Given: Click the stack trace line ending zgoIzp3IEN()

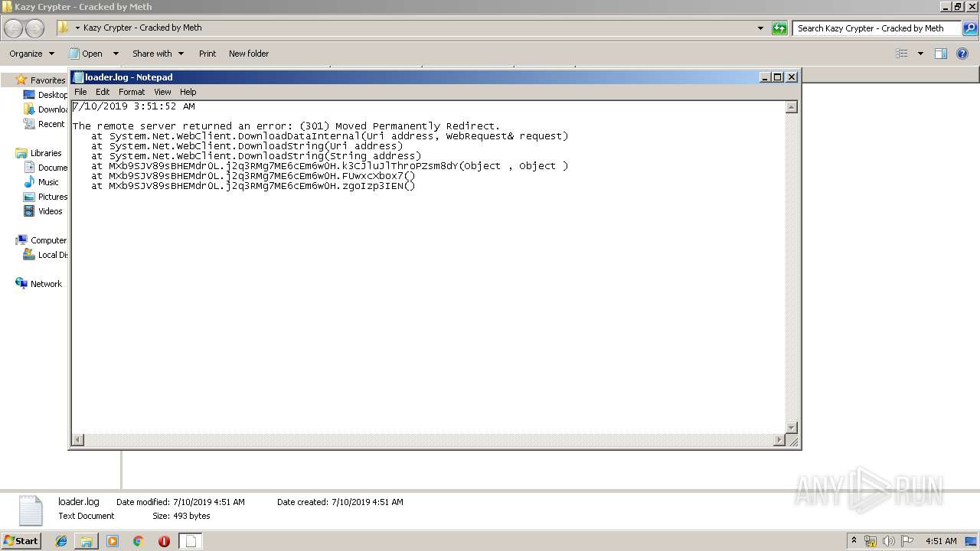Looking at the screenshot, I should point(253,186).
